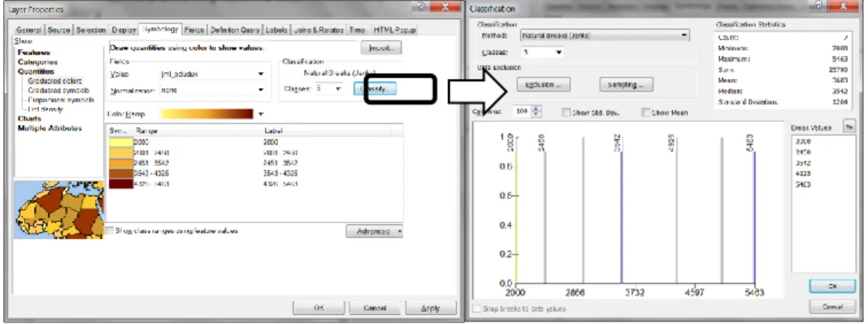Viewport: 868px width, 324px height.
Task: Click the percent button beside Break Values
Action: 847,127
